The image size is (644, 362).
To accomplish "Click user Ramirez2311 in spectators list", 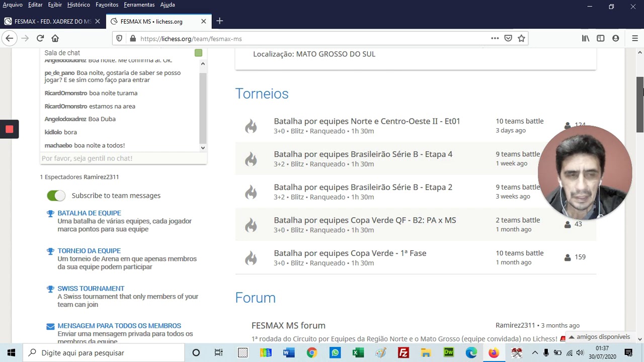I will coord(101,177).
